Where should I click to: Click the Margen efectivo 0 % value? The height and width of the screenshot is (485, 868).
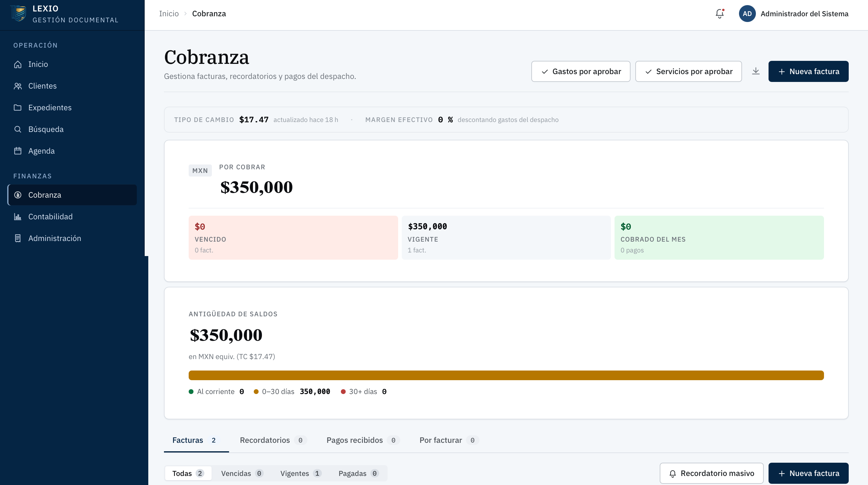445,120
